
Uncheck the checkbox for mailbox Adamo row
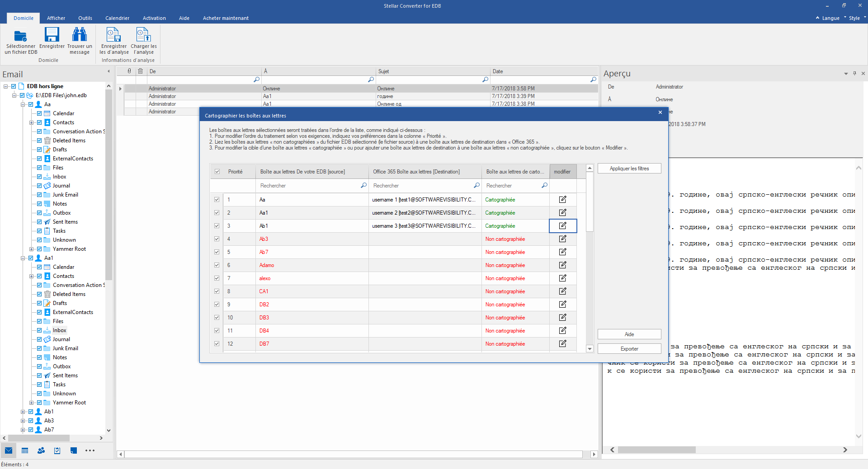click(217, 265)
